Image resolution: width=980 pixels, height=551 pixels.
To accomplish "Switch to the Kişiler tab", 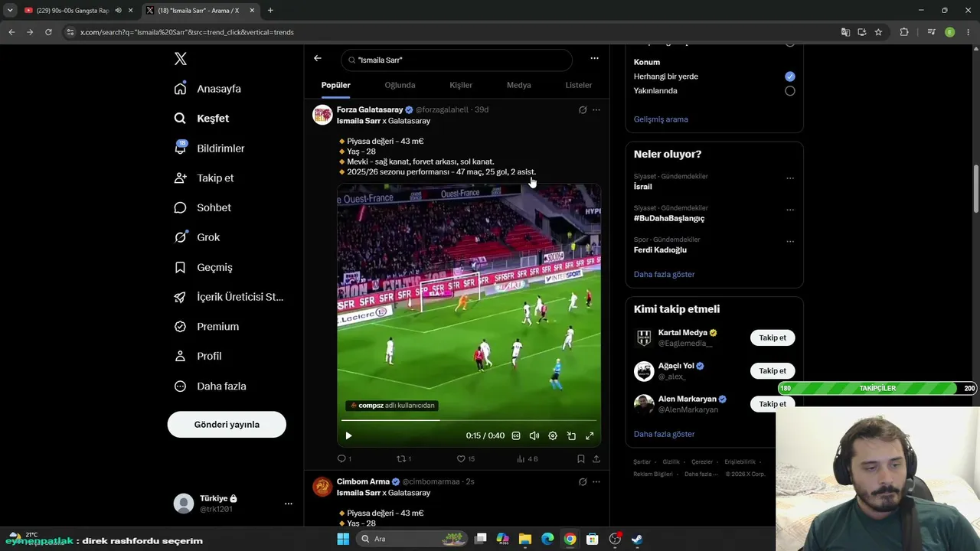I will [x=461, y=85].
